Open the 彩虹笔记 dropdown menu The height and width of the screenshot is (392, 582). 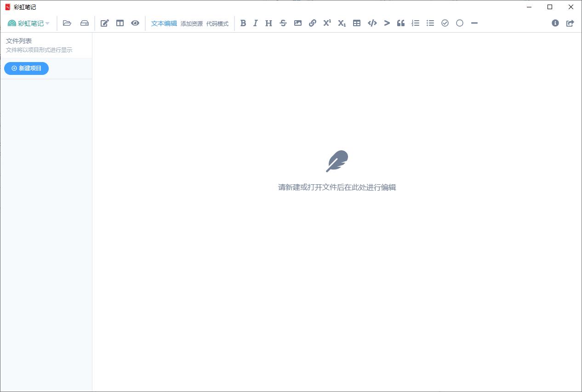click(x=29, y=23)
